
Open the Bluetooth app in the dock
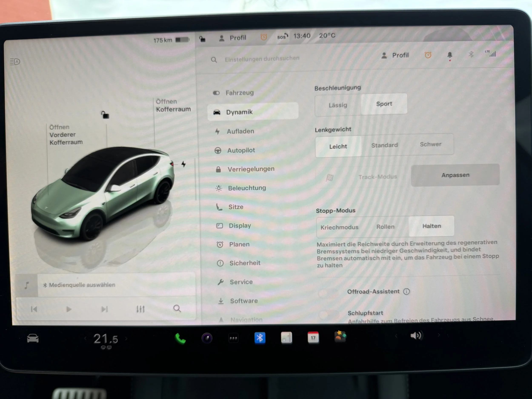tap(260, 338)
